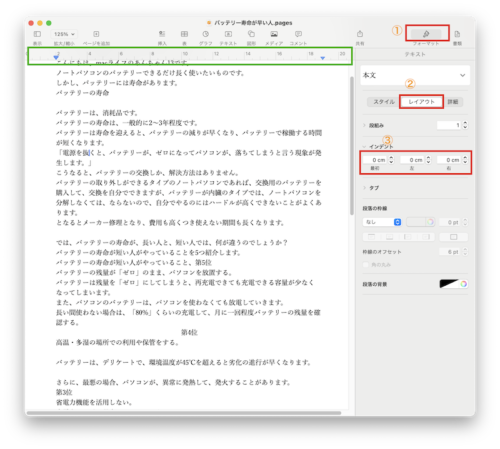Screen dimensions: 500x449
Task: Expand the タブ tabs section
Action: click(365, 188)
